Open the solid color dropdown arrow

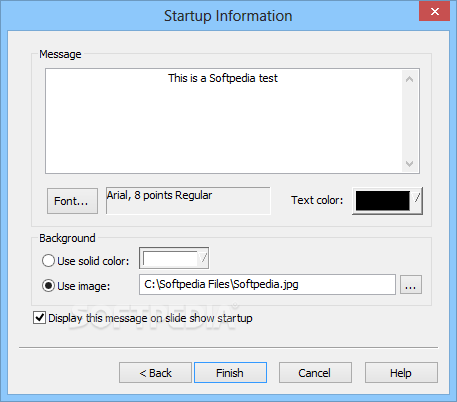203,258
